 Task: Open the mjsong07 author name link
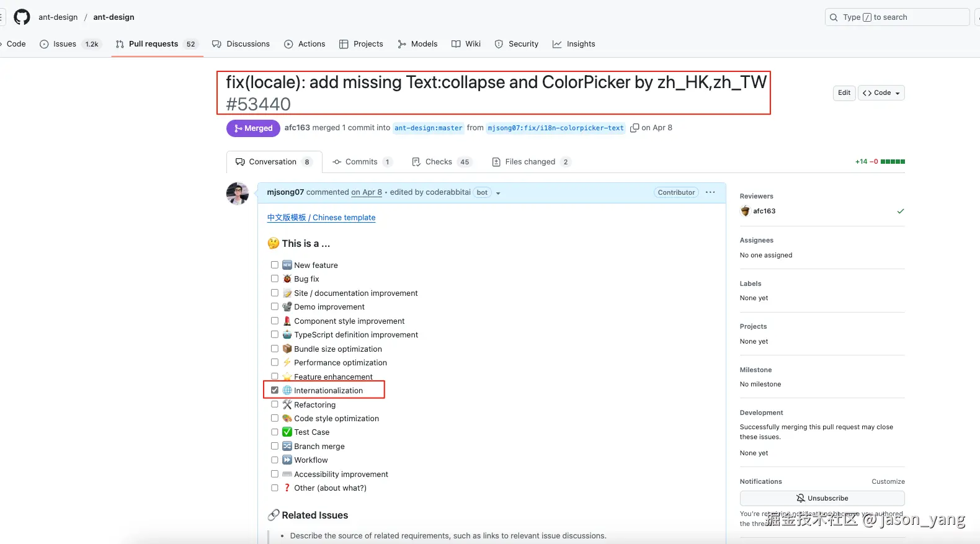(285, 192)
